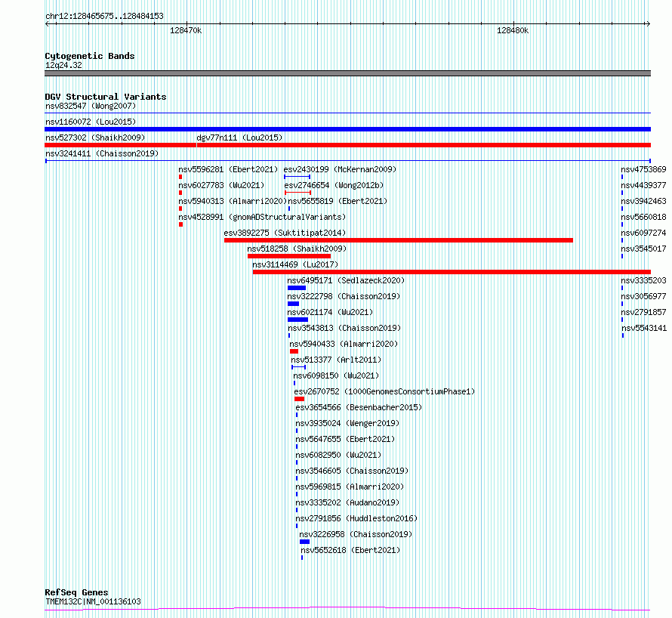Click nsv3546605 (Chaisson2019) label
Image resolution: width=672 pixels, height=618 pixels.
pyautogui.click(x=352, y=471)
